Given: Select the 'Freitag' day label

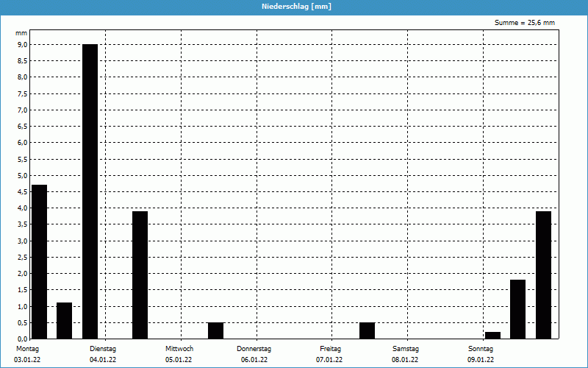Looking at the screenshot, I should coord(331,348).
